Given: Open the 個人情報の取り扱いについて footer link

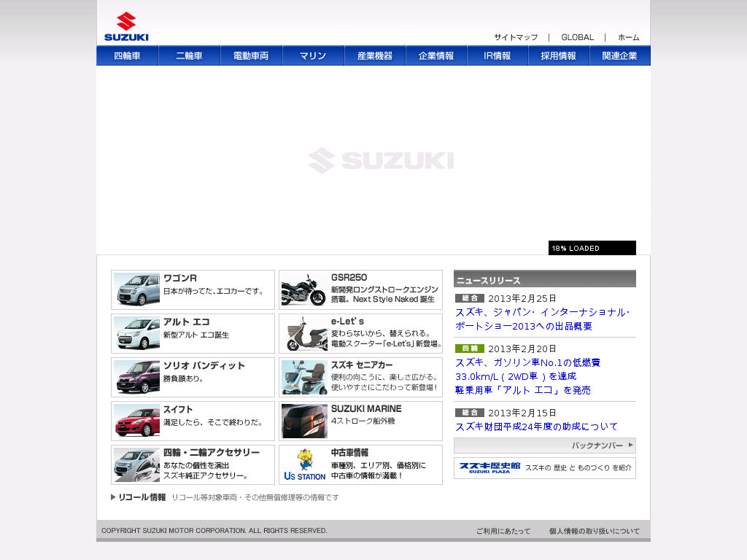Looking at the screenshot, I should click(x=595, y=531).
